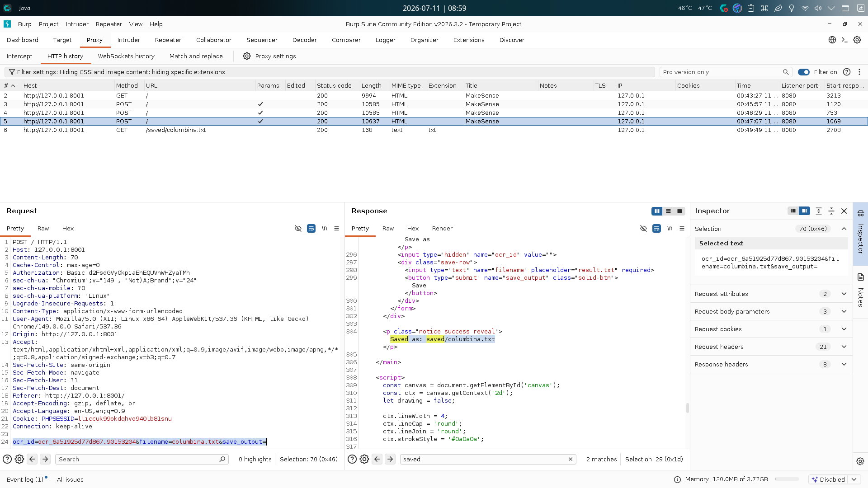
Task: Switch response view to Render tab
Action: (x=442, y=229)
